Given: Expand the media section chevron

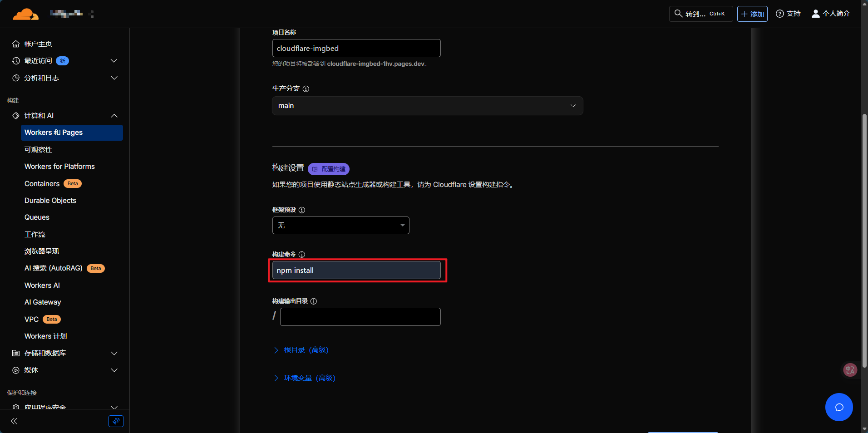Looking at the screenshot, I should point(114,370).
